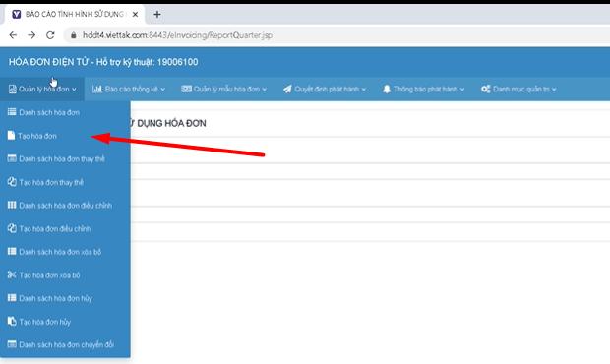Click the gears icon of Danh mục quản trị
The width and height of the screenshot is (610, 364).
point(485,90)
